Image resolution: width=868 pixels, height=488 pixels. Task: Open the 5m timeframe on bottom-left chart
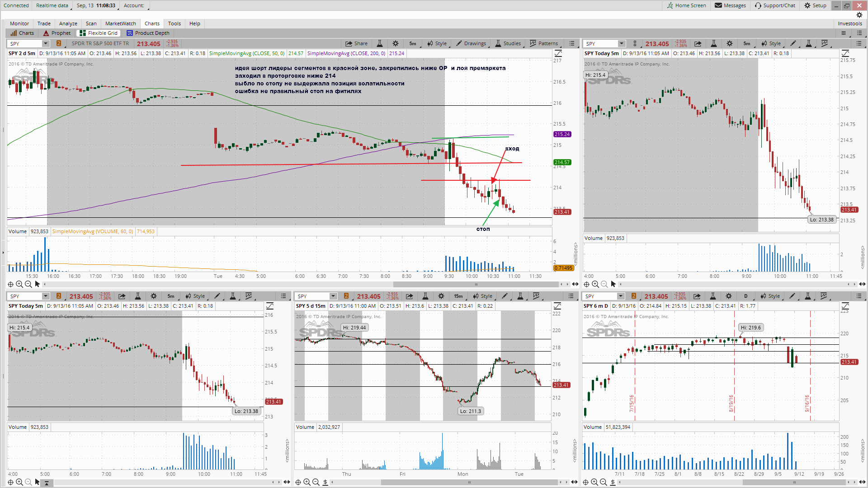(x=171, y=296)
